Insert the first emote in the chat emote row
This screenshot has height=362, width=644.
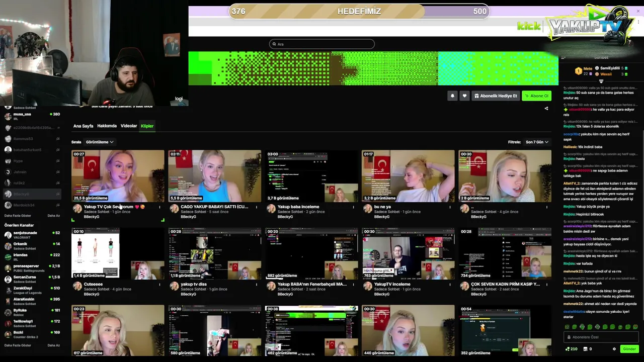[x=568, y=327]
